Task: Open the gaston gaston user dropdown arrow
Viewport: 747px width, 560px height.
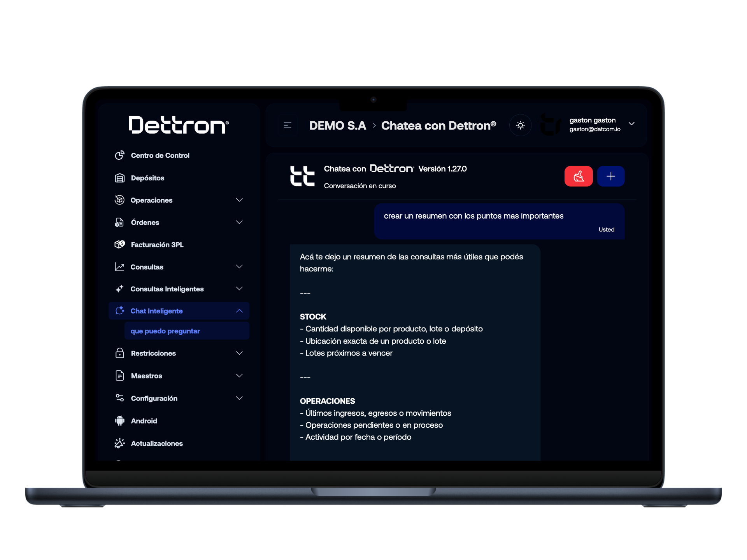Action: [631, 124]
